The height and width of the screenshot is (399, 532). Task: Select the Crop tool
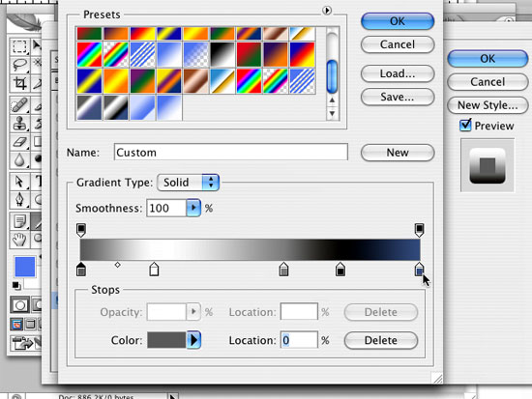click(x=19, y=83)
